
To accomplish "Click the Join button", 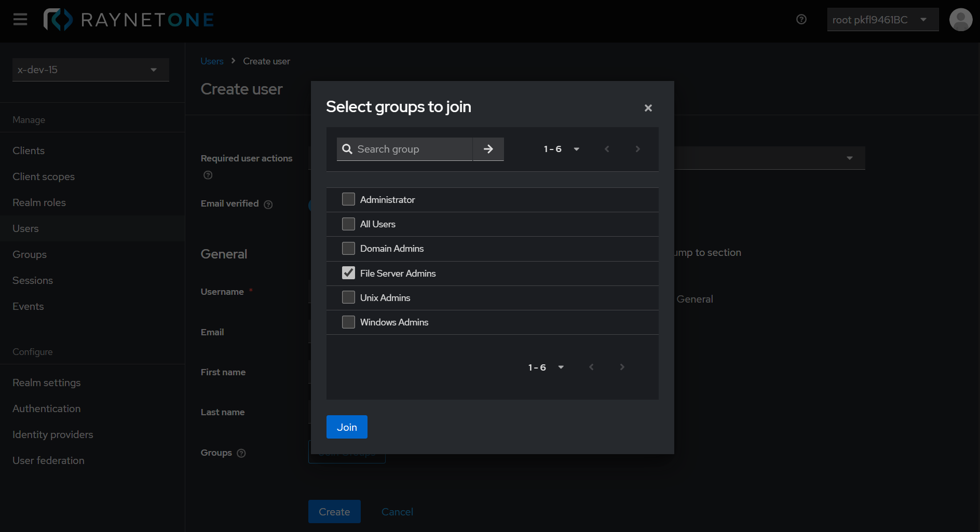I will pos(346,427).
